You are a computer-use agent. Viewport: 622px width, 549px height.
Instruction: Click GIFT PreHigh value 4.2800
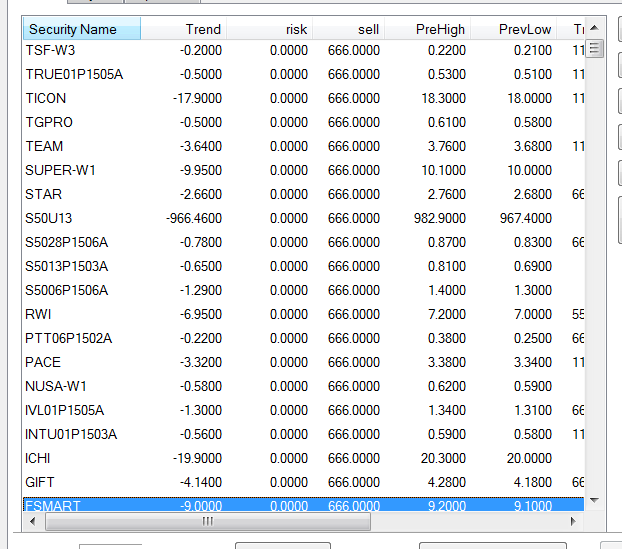pos(447,482)
